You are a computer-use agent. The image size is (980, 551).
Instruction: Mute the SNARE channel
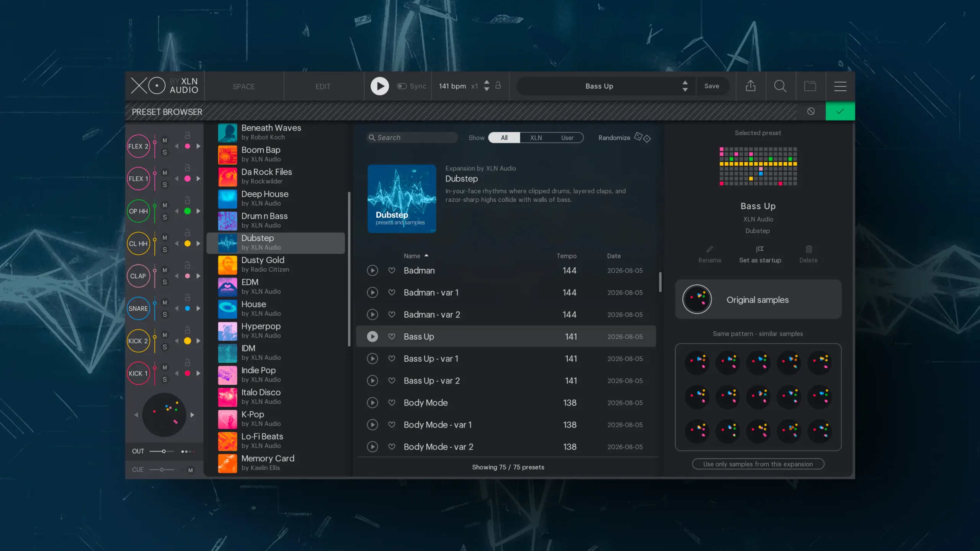click(165, 303)
